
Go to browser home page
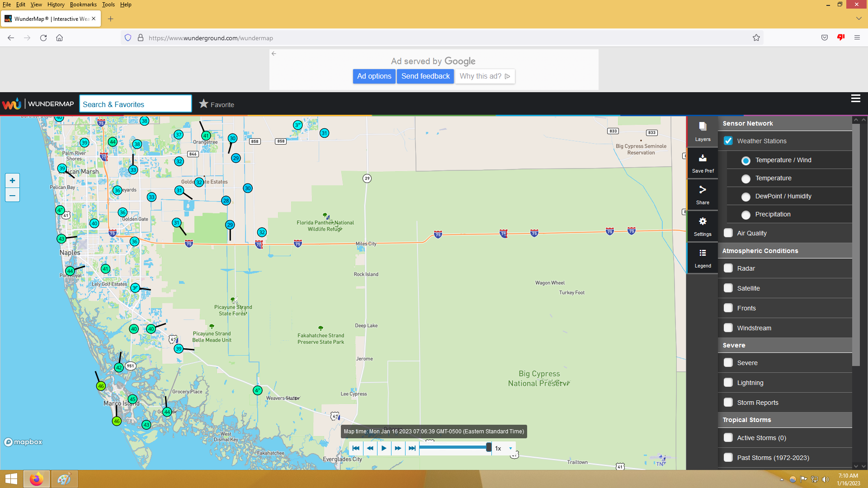coord(59,38)
